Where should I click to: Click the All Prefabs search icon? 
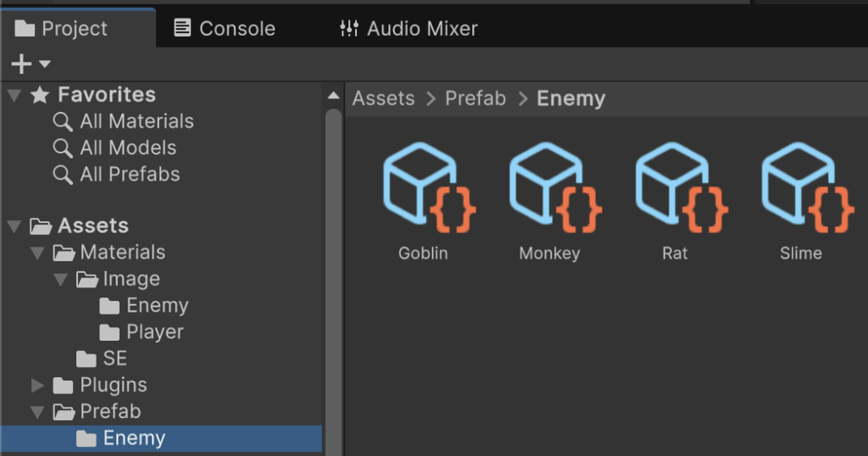63,175
